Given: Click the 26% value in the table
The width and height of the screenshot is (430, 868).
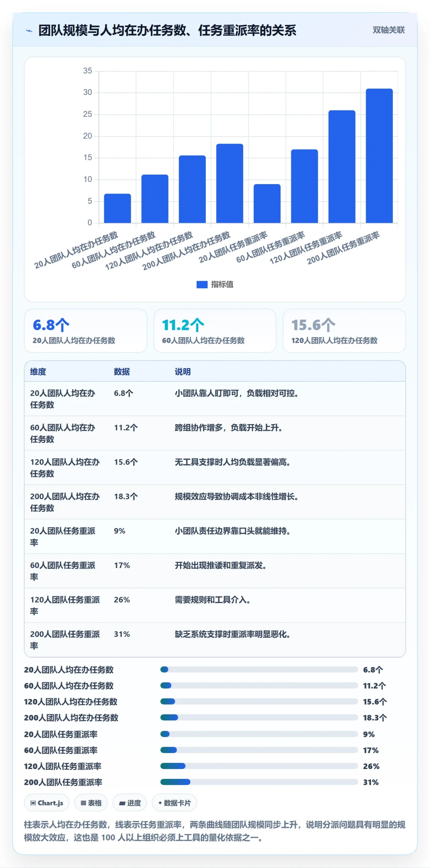Looking at the screenshot, I should coord(122,600).
